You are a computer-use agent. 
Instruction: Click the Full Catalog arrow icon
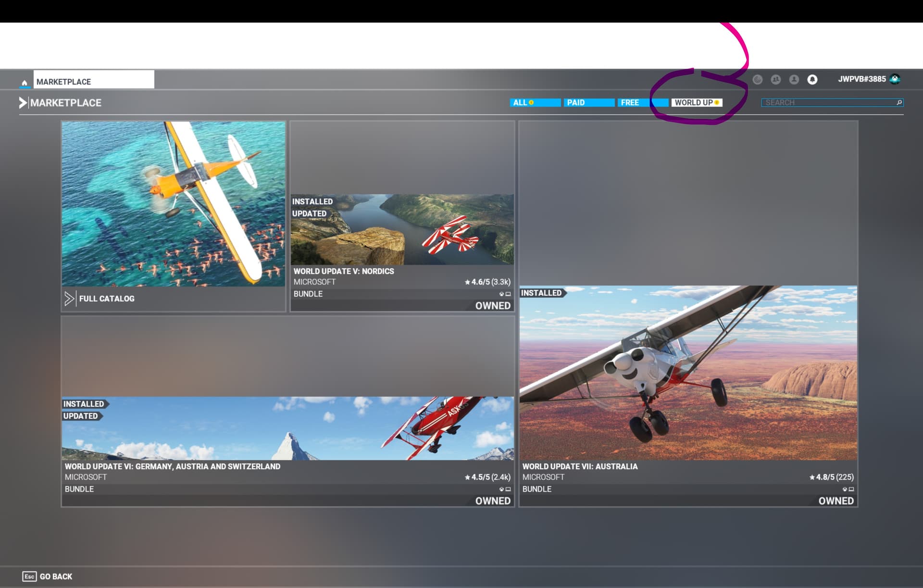click(69, 299)
